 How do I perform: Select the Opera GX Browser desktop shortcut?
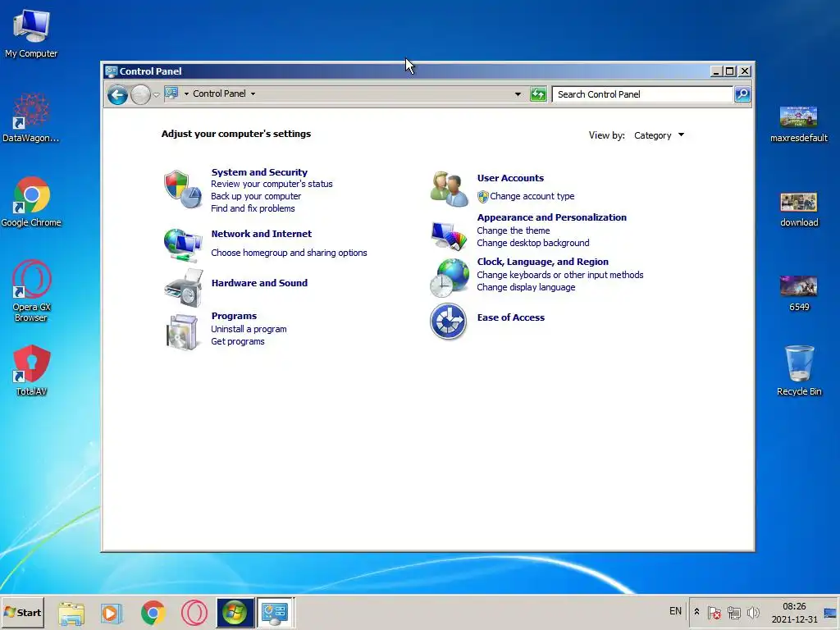[31, 291]
